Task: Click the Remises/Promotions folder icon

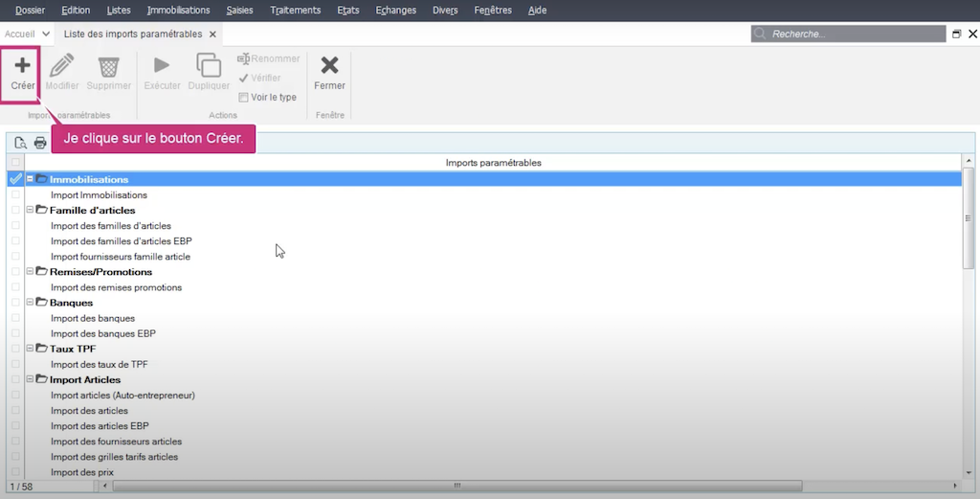Action: pyautogui.click(x=42, y=271)
